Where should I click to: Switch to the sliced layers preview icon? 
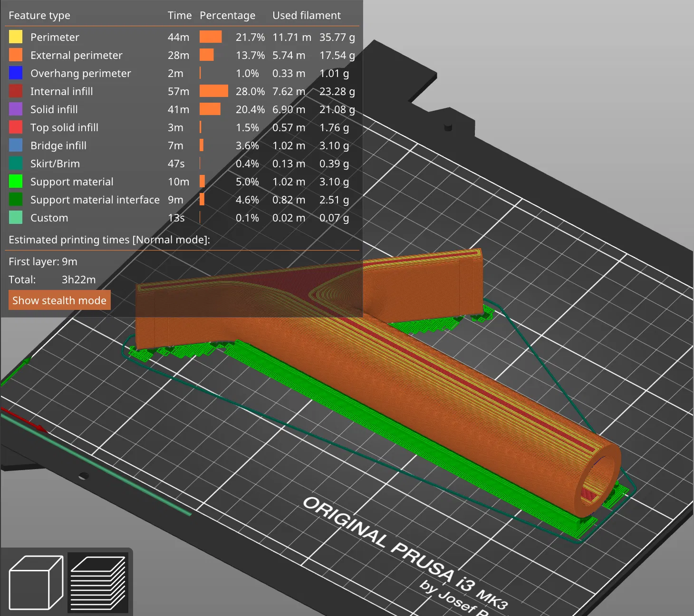98,582
